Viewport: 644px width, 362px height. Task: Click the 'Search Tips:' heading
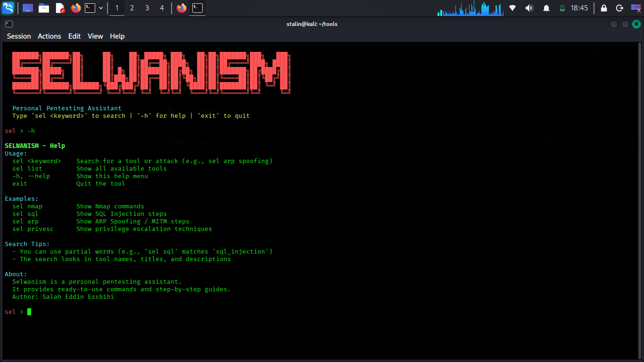pos(27,244)
